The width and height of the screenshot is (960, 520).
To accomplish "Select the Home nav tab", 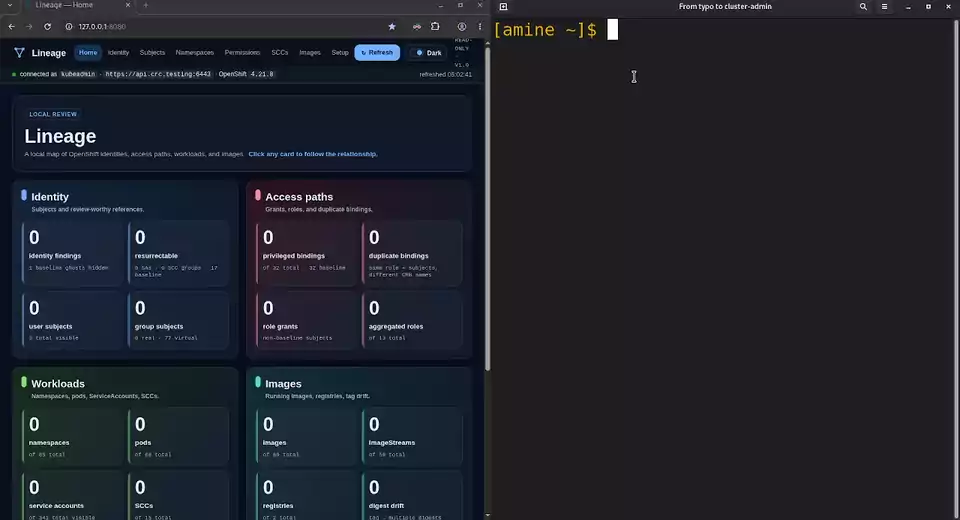I will (88, 53).
